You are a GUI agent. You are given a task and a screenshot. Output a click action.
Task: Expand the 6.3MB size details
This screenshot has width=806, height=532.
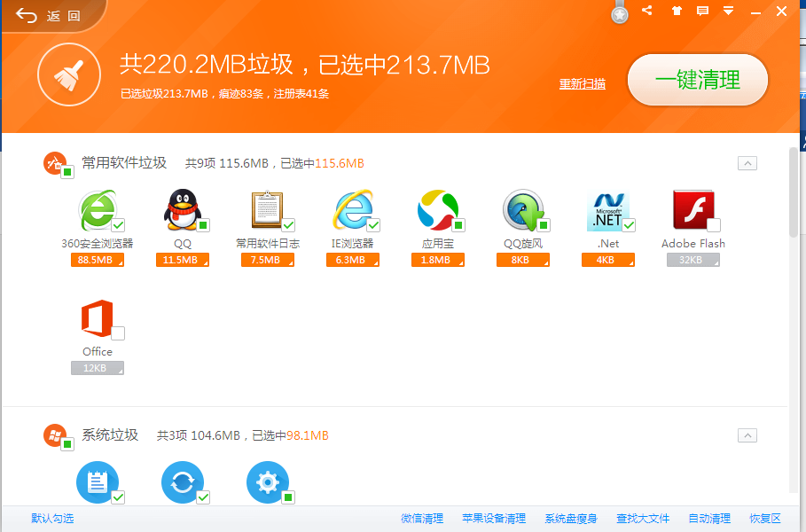tap(353, 260)
